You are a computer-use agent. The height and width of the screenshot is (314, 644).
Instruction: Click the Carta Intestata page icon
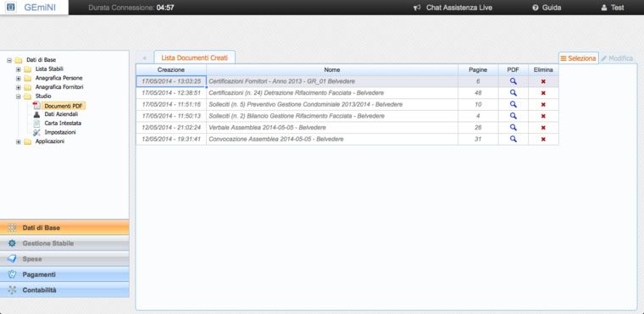coord(36,123)
